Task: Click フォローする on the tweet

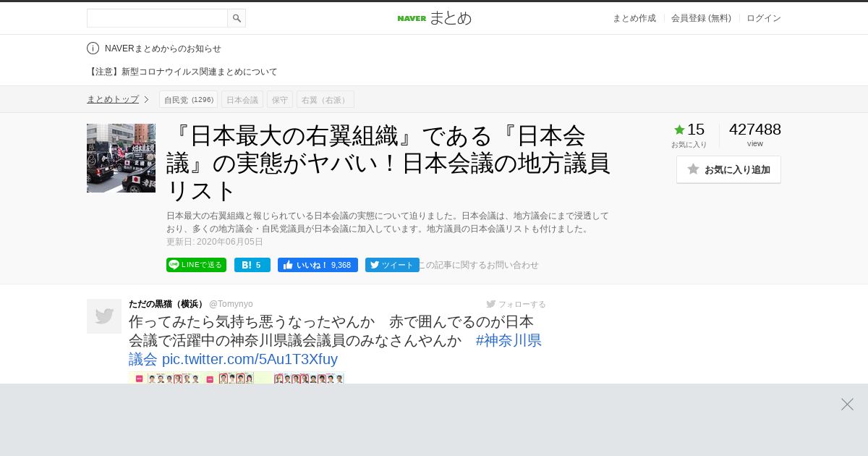Action: click(x=516, y=304)
